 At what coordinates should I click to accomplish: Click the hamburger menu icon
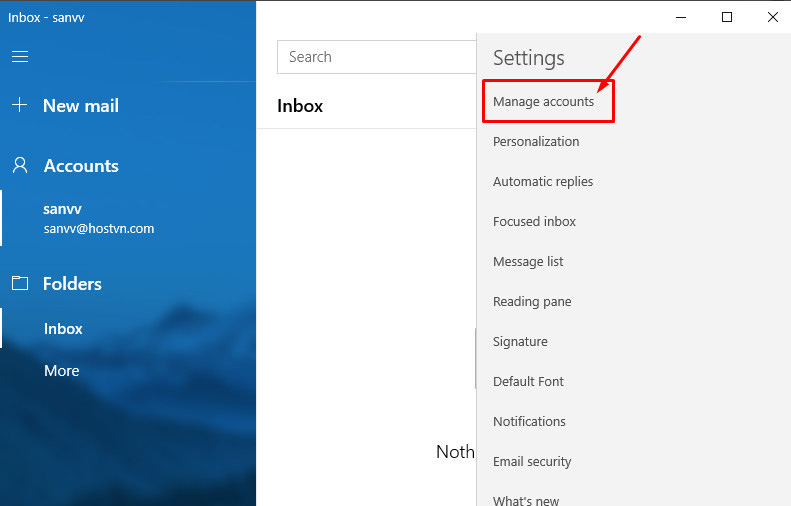pyautogui.click(x=19, y=57)
